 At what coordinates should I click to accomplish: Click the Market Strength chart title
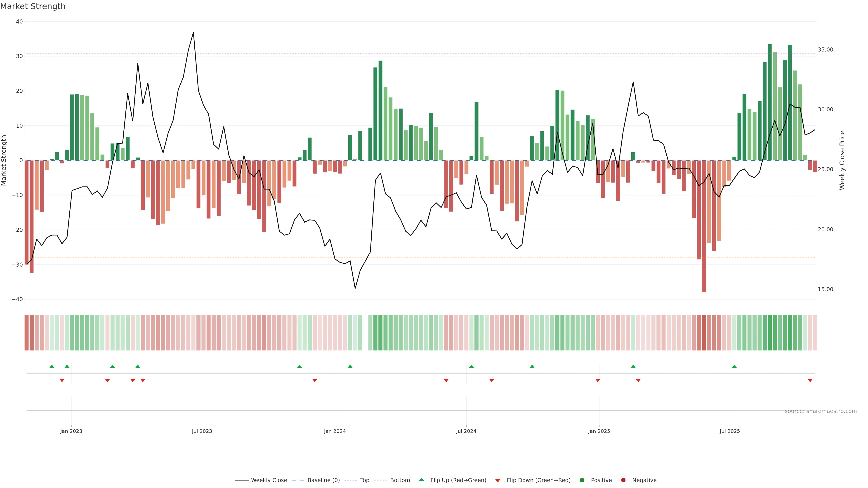tap(33, 6)
